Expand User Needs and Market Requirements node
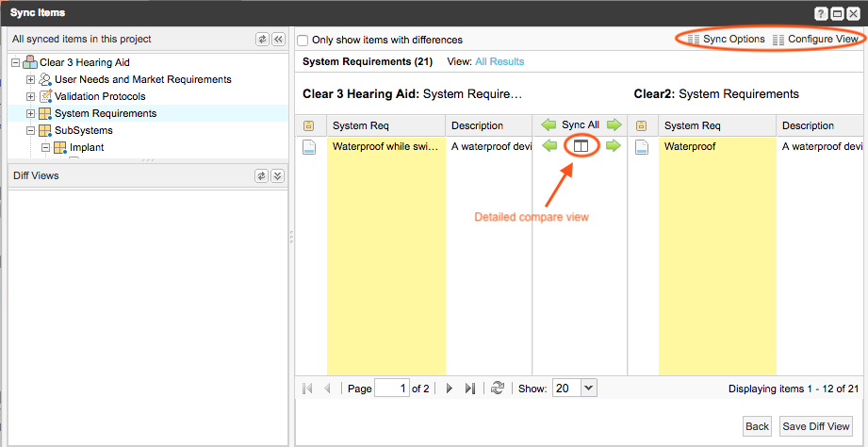Viewport: 868px width, 447px height. pyautogui.click(x=31, y=79)
